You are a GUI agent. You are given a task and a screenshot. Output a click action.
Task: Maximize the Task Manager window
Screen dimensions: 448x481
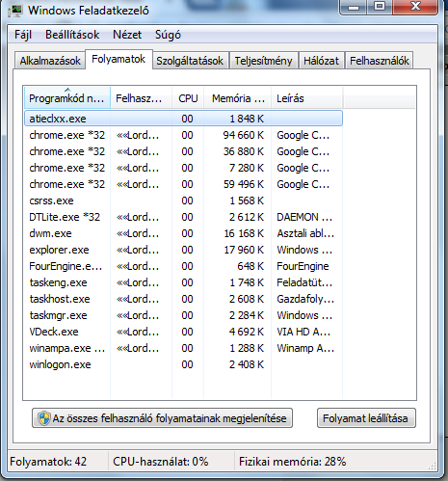click(x=380, y=7)
